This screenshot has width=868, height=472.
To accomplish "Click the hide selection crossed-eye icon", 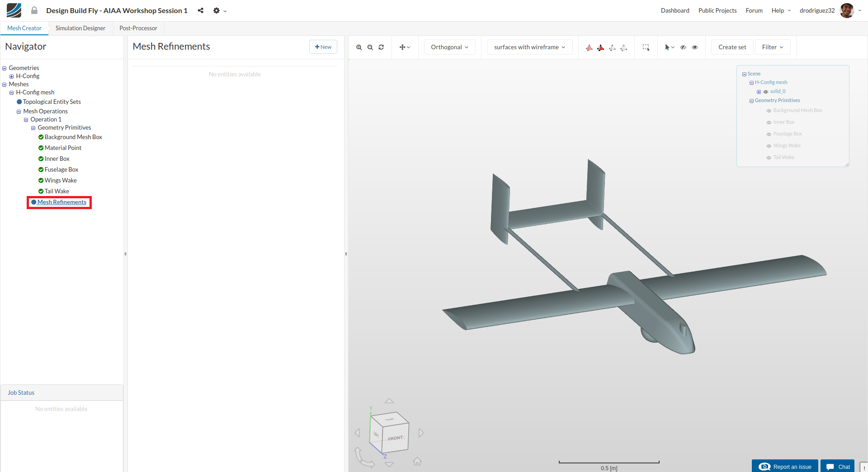I will 683,47.
